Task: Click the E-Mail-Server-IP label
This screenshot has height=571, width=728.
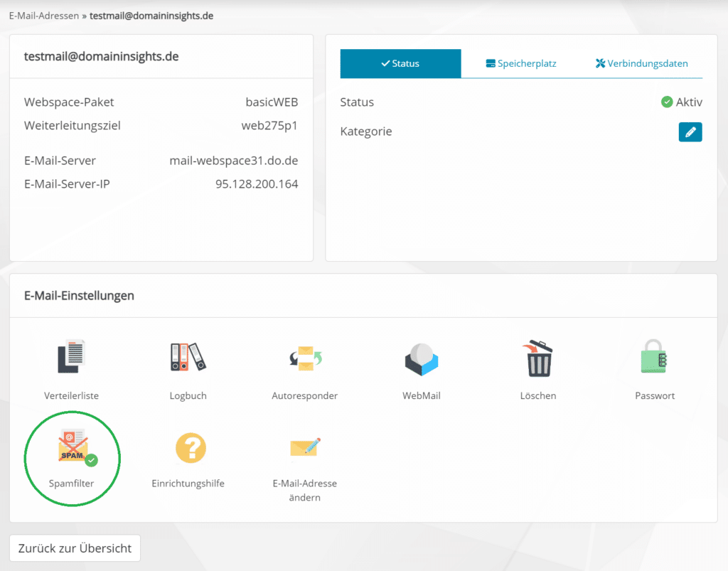Action: (67, 184)
